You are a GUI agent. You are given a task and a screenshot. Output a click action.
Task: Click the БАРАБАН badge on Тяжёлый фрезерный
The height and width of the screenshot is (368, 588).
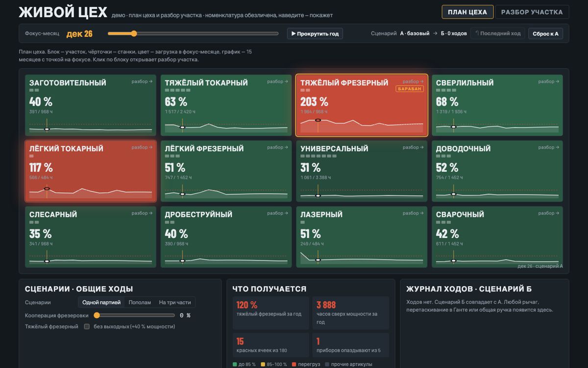(x=410, y=89)
